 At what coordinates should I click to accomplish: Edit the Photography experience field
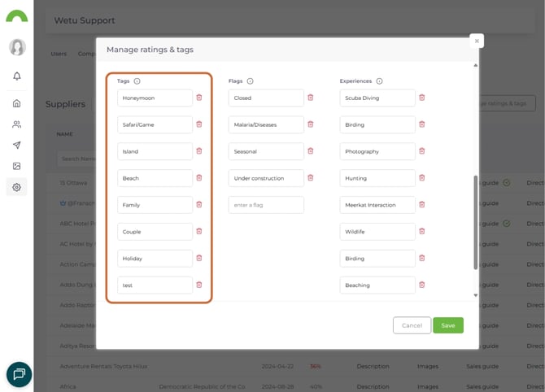377,151
